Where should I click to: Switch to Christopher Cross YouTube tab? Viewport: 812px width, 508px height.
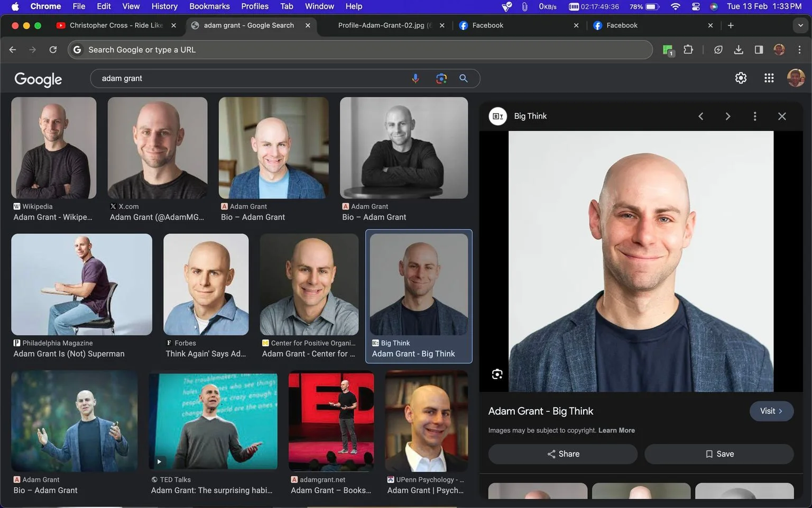116,25
